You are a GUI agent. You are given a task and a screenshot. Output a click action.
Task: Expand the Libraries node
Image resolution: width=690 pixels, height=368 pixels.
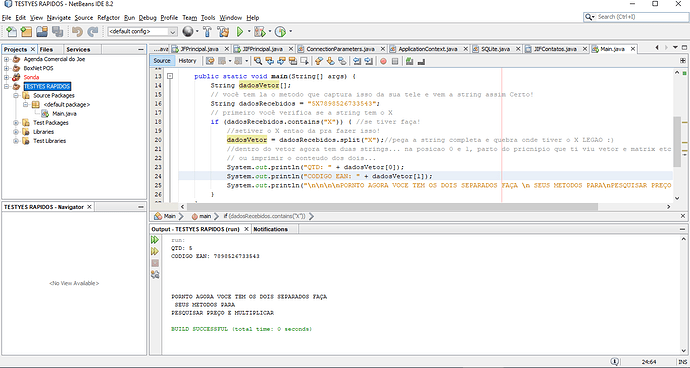tap(16, 132)
